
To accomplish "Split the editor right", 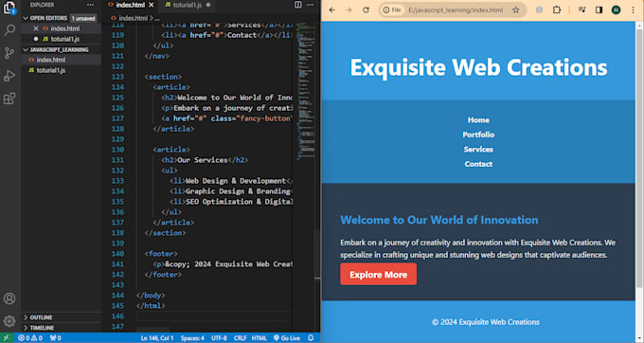I will pos(298,5).
